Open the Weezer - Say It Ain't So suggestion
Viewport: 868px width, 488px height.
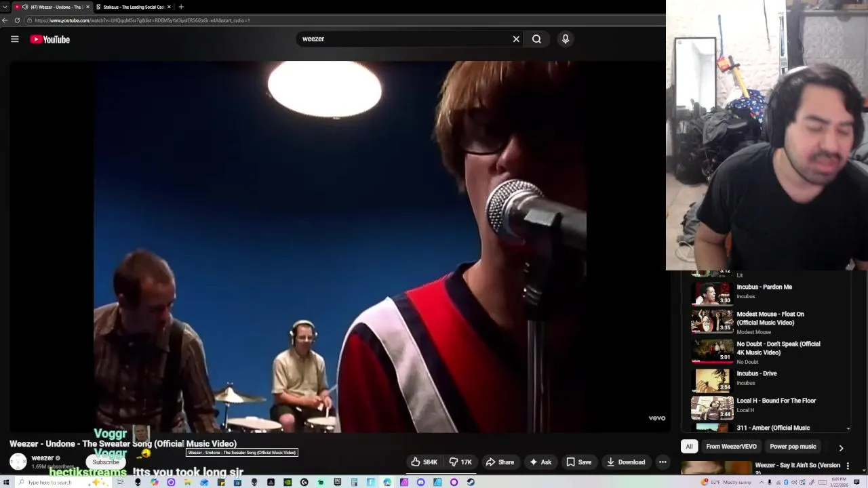pos(797,466)
